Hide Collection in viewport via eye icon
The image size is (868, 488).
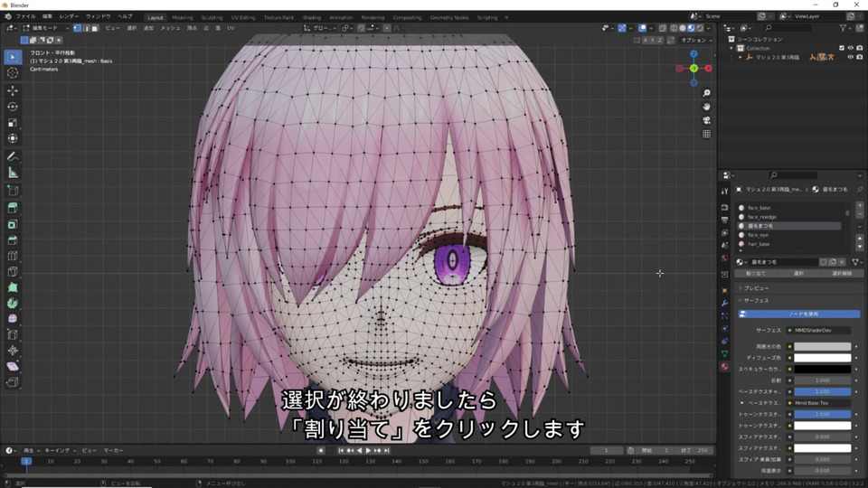(850, 48)
